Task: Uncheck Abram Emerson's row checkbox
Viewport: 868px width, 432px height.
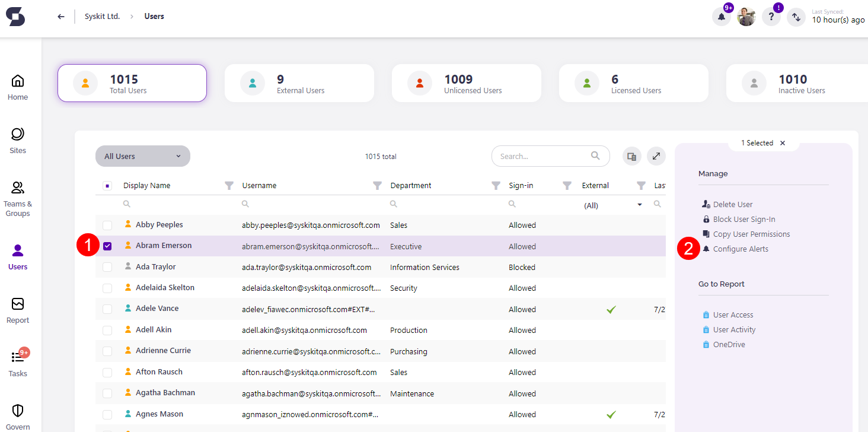Action: 107,246
